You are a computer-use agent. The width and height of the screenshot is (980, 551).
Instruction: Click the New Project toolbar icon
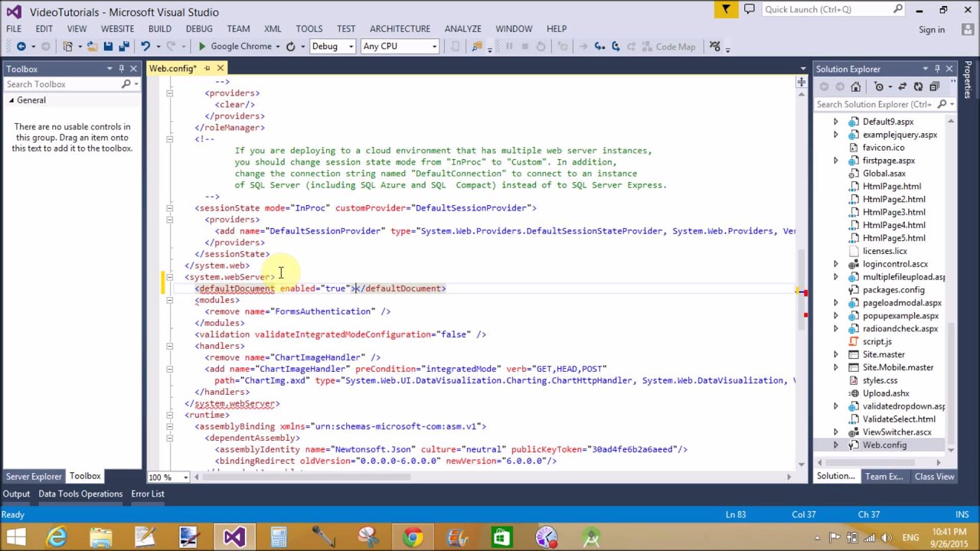tap(68, 47)
